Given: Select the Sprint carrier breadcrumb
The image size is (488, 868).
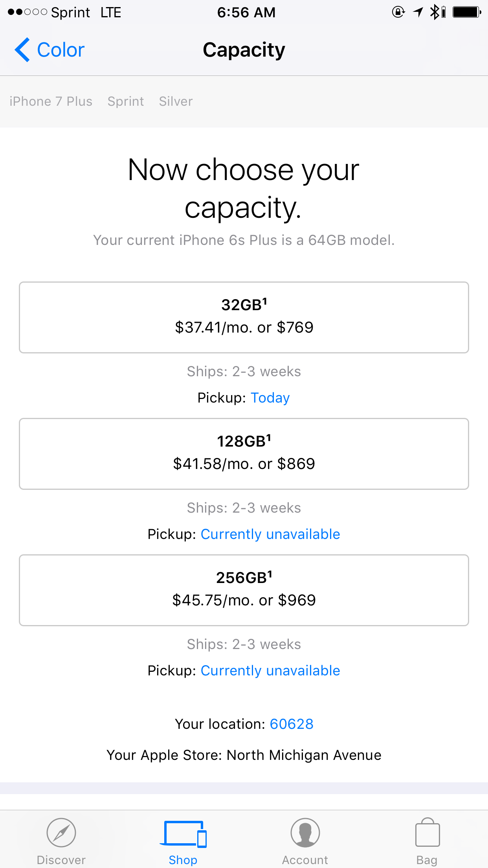Looking at the screenshot, I should pos(126,101).
